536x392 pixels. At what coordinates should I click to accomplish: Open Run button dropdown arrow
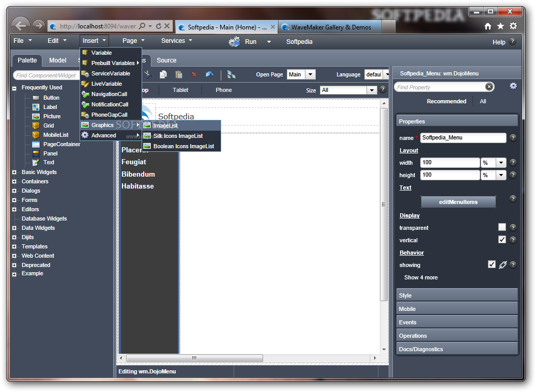[x=269, y=42]
